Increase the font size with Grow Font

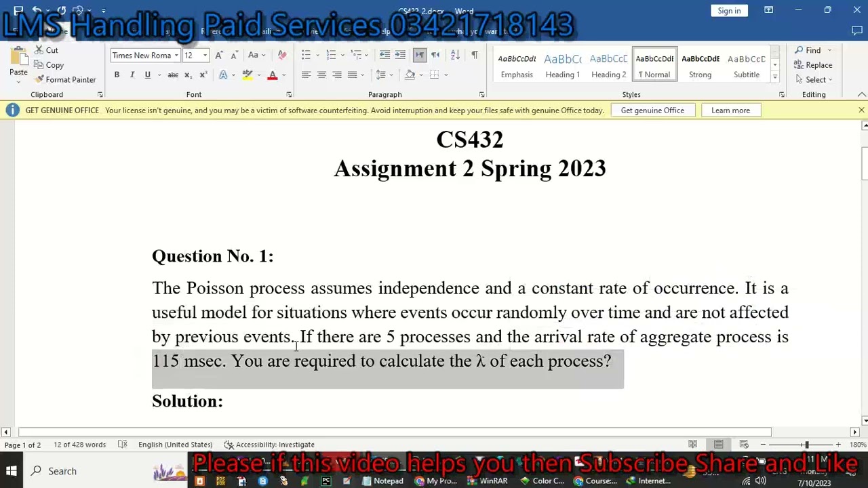click(218, 55)
